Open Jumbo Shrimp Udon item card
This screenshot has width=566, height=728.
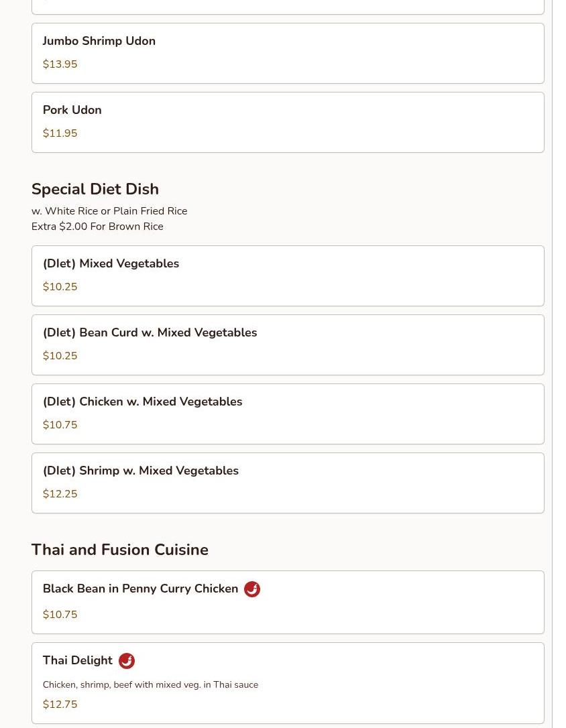click(x=288, y=54)
